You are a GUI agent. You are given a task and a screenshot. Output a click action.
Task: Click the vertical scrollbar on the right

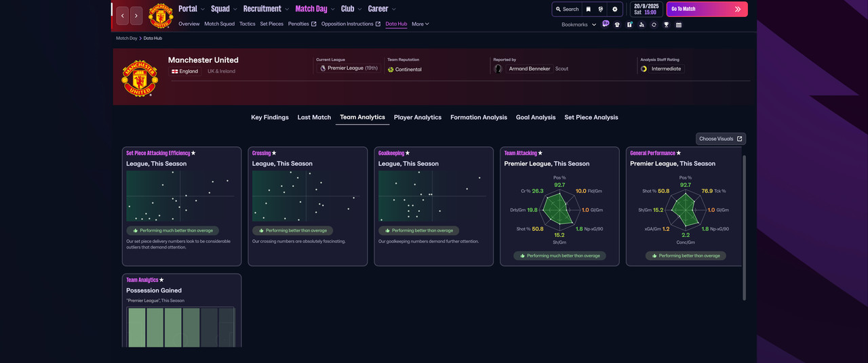point(744,227)
